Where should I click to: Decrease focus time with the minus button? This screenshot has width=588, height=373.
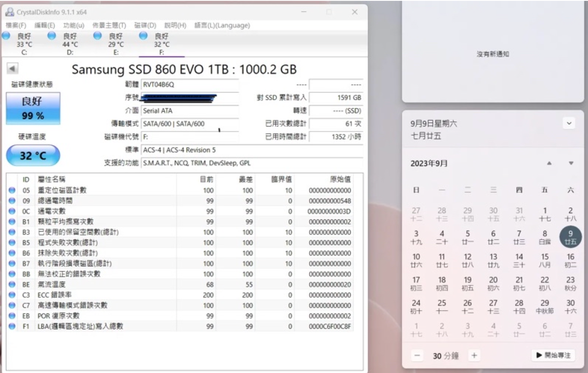click(x=417, y=356)
